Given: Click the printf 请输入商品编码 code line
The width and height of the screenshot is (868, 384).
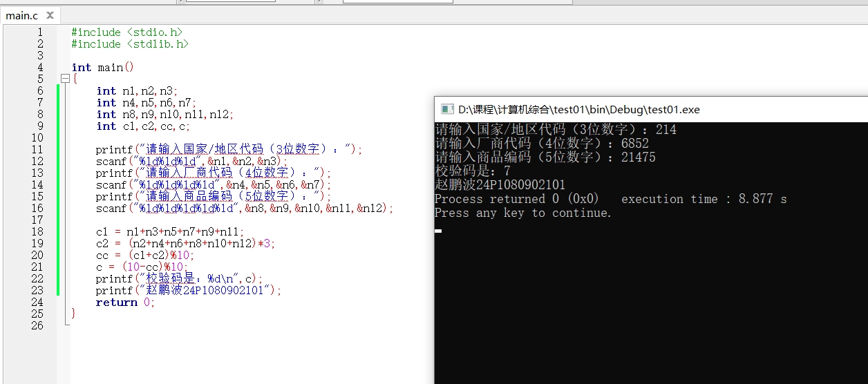Looking at the screenshot, I should coord(214,196).
